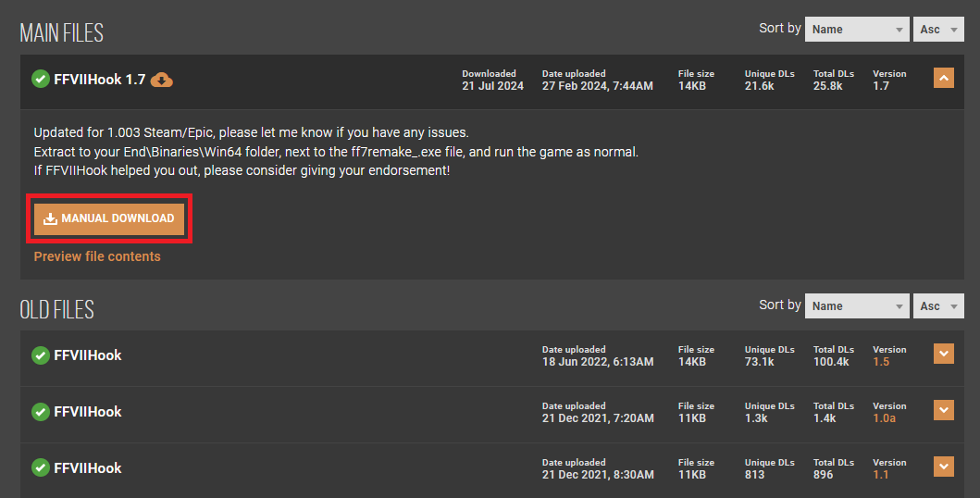Click the 'Updated for 1.003 Steam/Epic' description line
980x498 pixels.
[252, 132]
